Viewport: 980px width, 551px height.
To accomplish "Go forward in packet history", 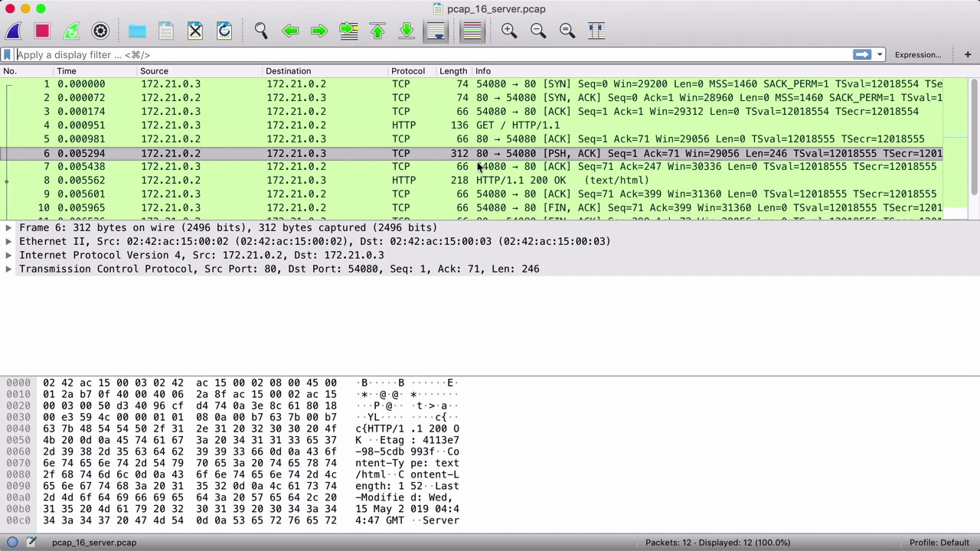I will (x=319, y=31).
